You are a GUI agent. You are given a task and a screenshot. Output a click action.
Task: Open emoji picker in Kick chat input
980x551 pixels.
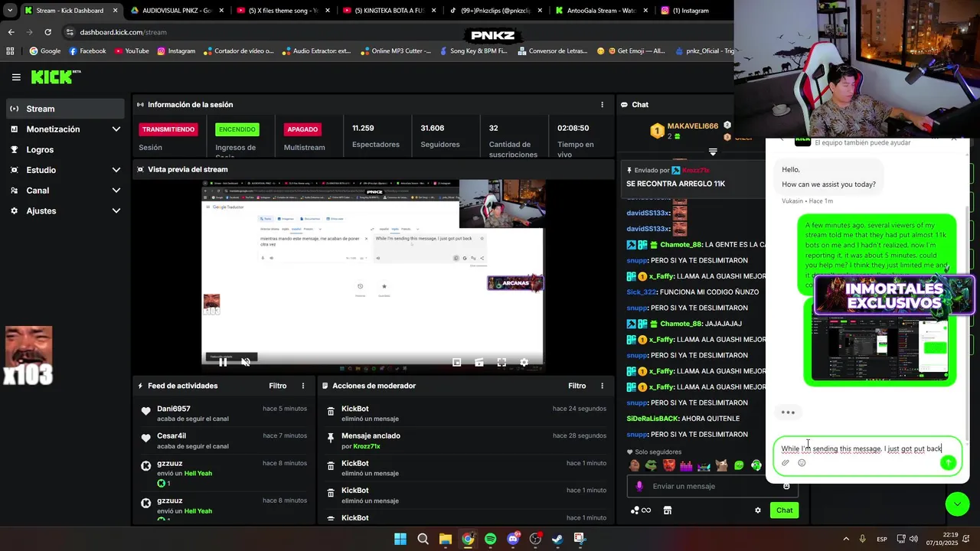tap(786, 486)
